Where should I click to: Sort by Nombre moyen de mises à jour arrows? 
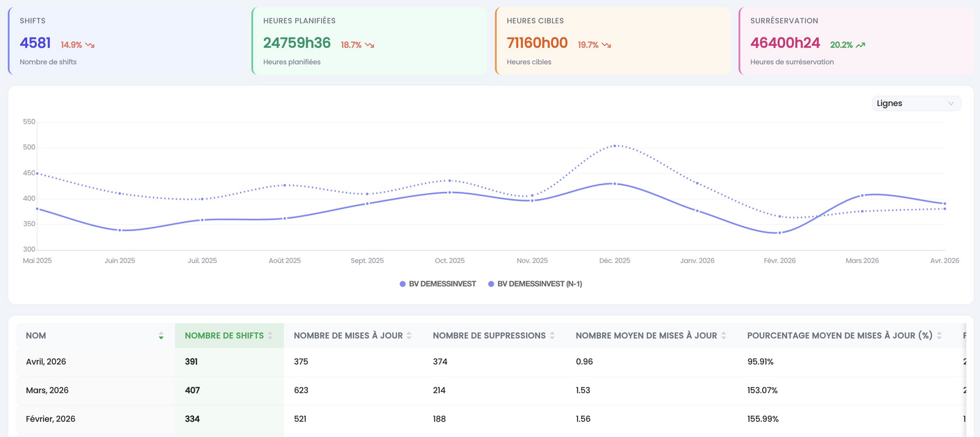[x=723, y=336]
